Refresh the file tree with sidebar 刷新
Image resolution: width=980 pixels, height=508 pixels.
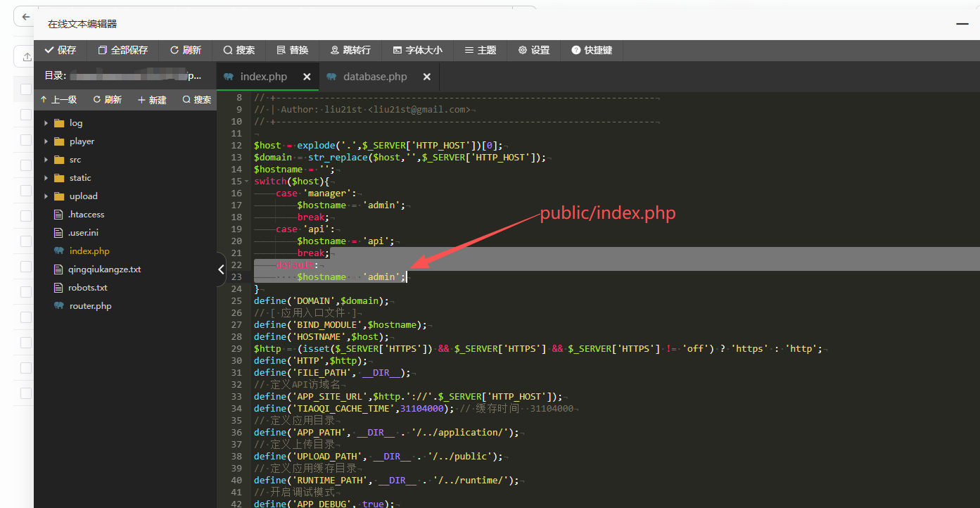108,100
